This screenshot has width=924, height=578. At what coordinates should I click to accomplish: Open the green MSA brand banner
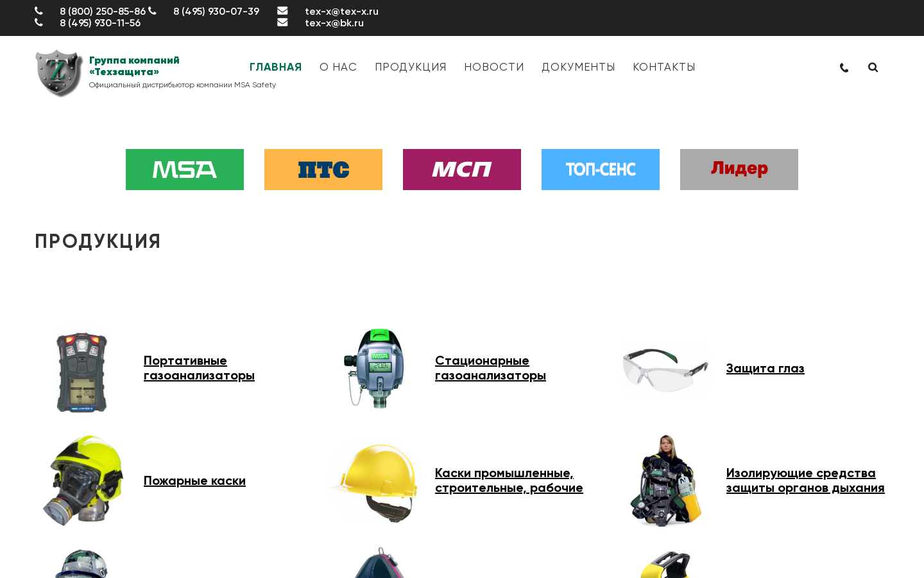pyautogui.click(x=185, y=170)
